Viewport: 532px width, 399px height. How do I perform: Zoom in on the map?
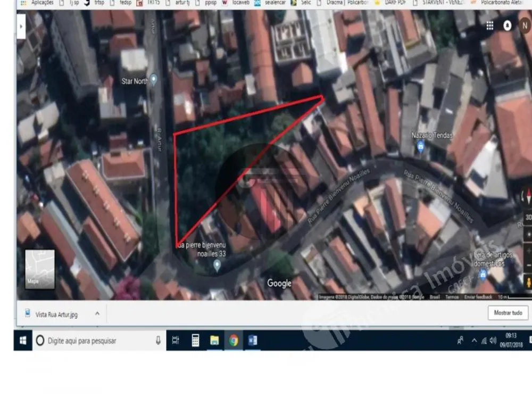point(529,252)
